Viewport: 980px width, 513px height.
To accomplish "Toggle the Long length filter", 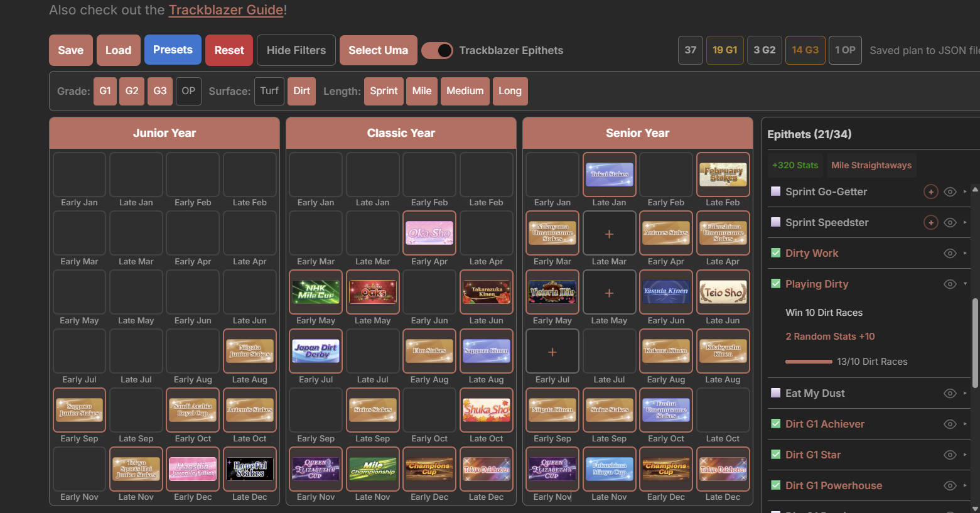I will click(510, 91).
